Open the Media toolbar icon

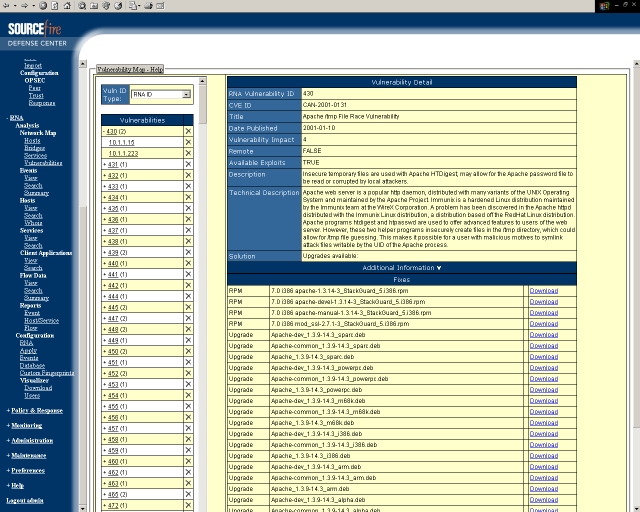click(x=106, y=6)
